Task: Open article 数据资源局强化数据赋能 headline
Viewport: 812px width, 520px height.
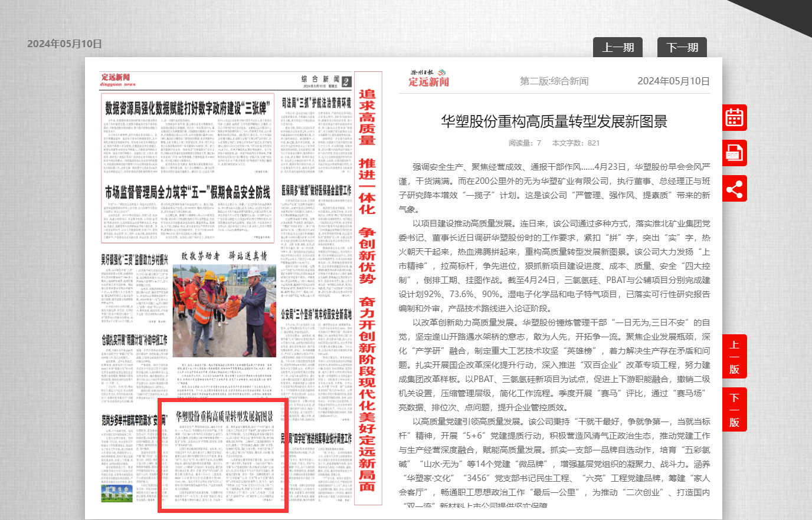Action: tap(188, 108)
